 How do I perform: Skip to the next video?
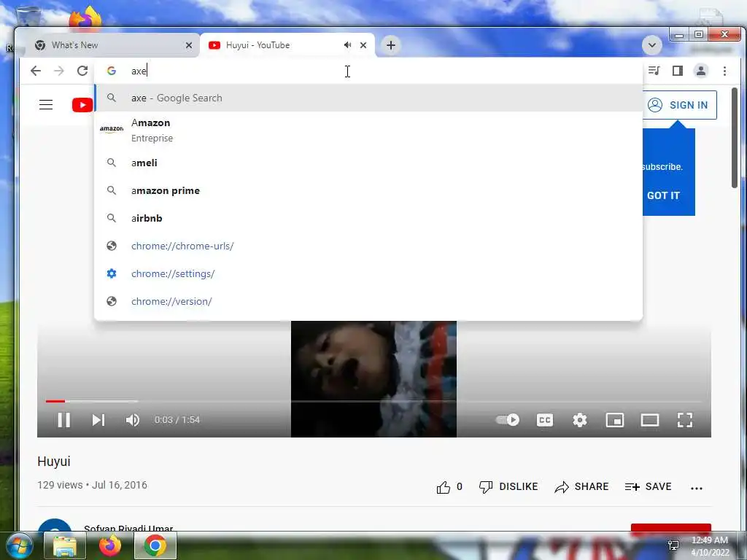point(98,420)
